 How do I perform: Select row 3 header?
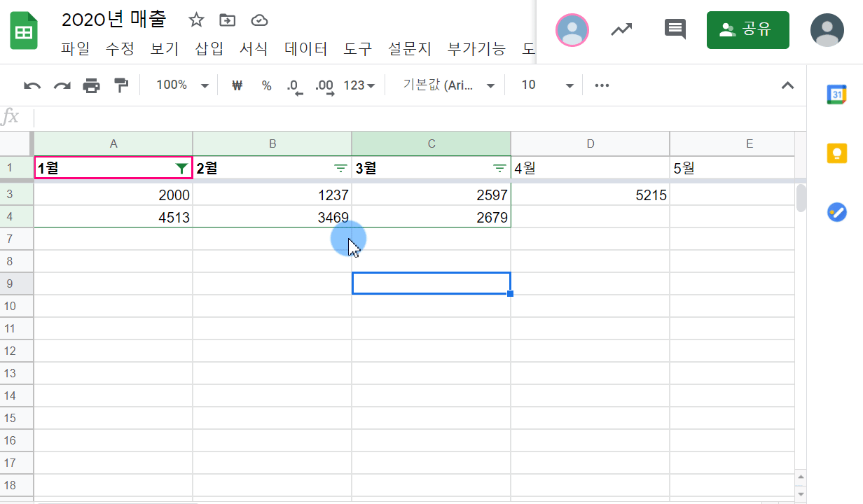tap(17, 195)
